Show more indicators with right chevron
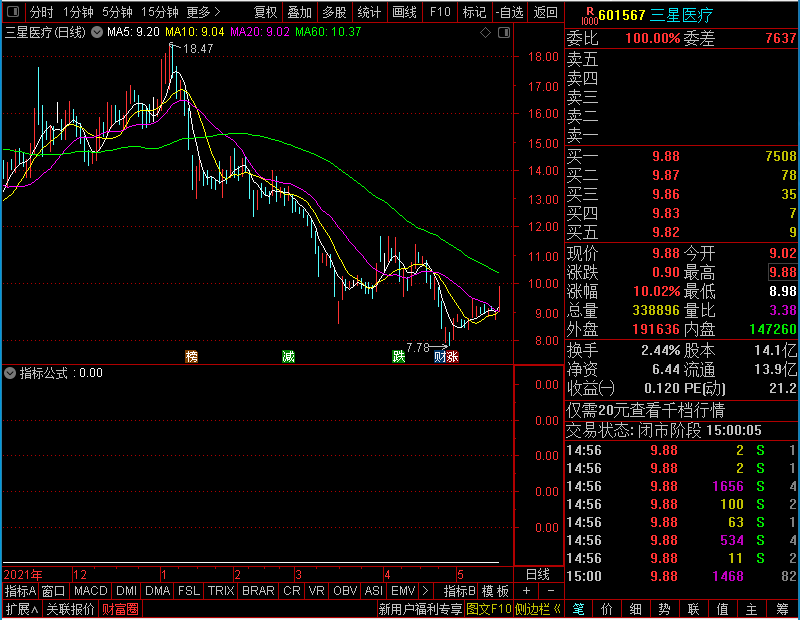The image size is (800, 620). point(425,591)
